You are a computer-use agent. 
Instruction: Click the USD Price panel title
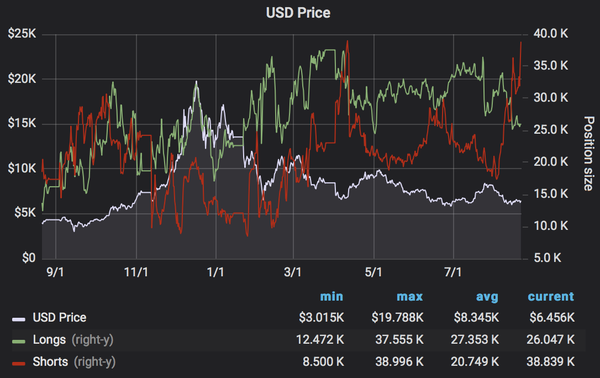tap(298, 13)
